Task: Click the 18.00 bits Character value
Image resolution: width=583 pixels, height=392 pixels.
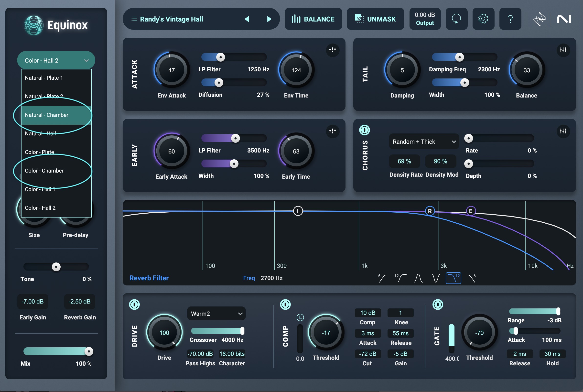Action: click(232, 354)
